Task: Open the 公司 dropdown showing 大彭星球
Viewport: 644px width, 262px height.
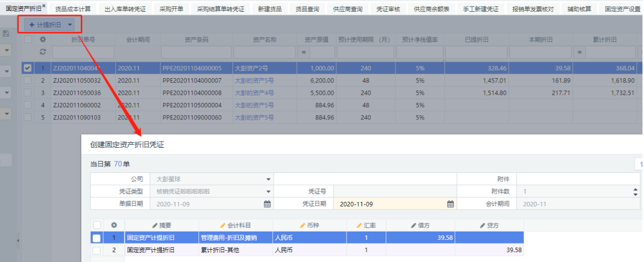Action: coord(268,179)
